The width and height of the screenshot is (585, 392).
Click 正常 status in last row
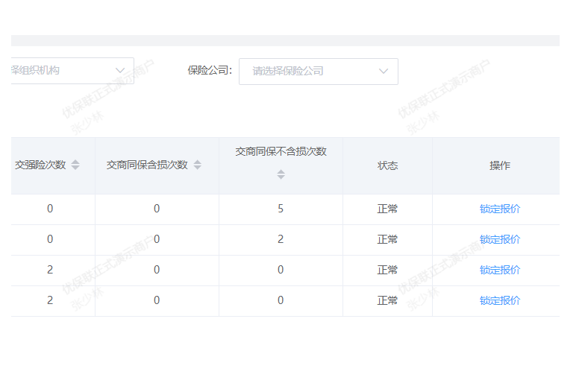[x=387, y=300]
